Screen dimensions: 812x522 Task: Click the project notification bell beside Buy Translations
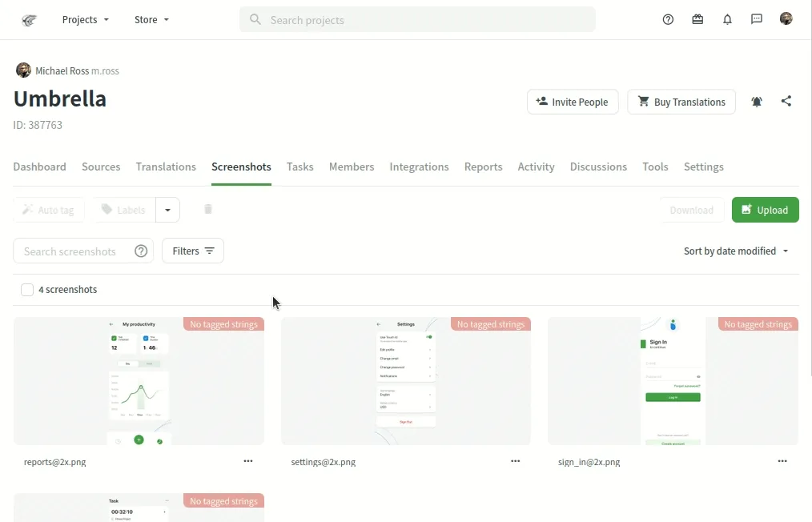pyautogui.click(x=757, y=102)
